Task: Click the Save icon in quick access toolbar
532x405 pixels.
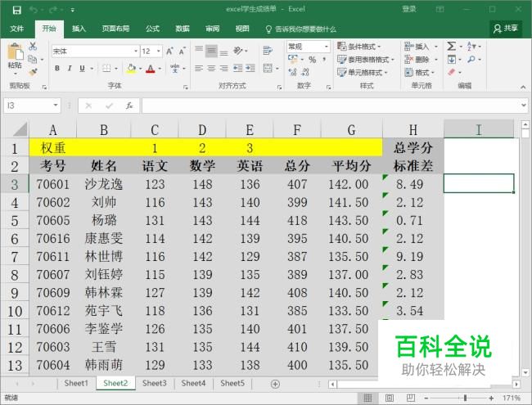Action: (x=16, y=10)
